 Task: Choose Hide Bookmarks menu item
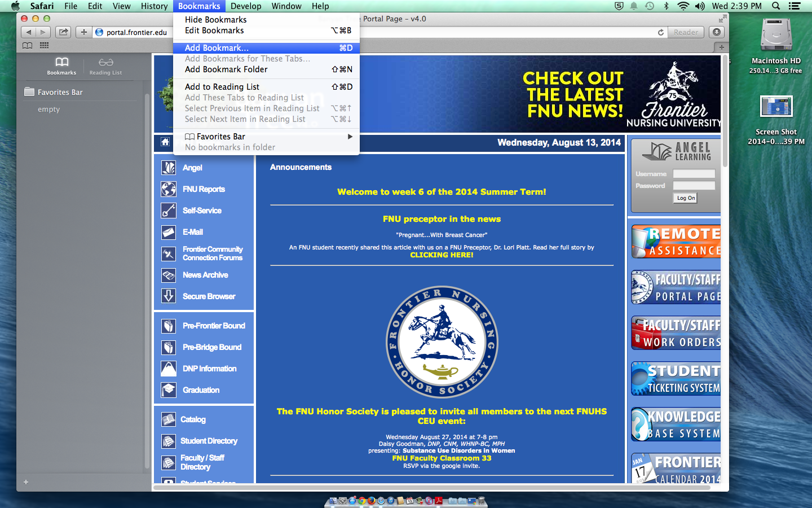pos(266,19)
